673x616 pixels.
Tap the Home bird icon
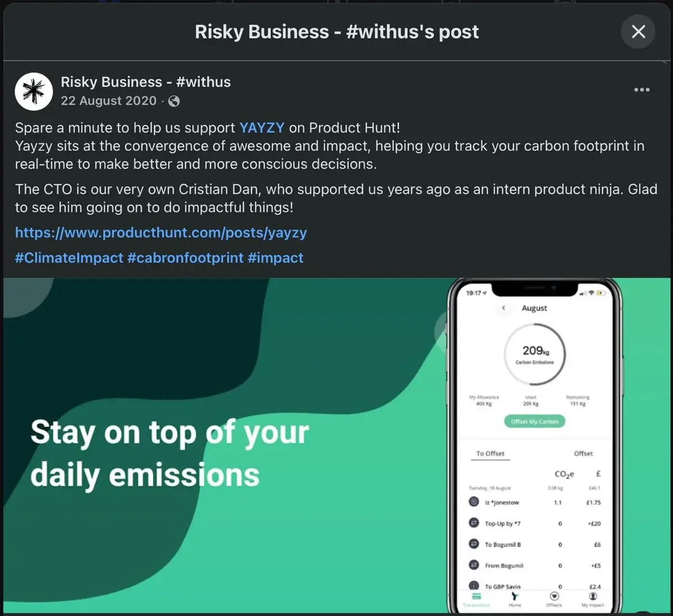coord(515,596)
